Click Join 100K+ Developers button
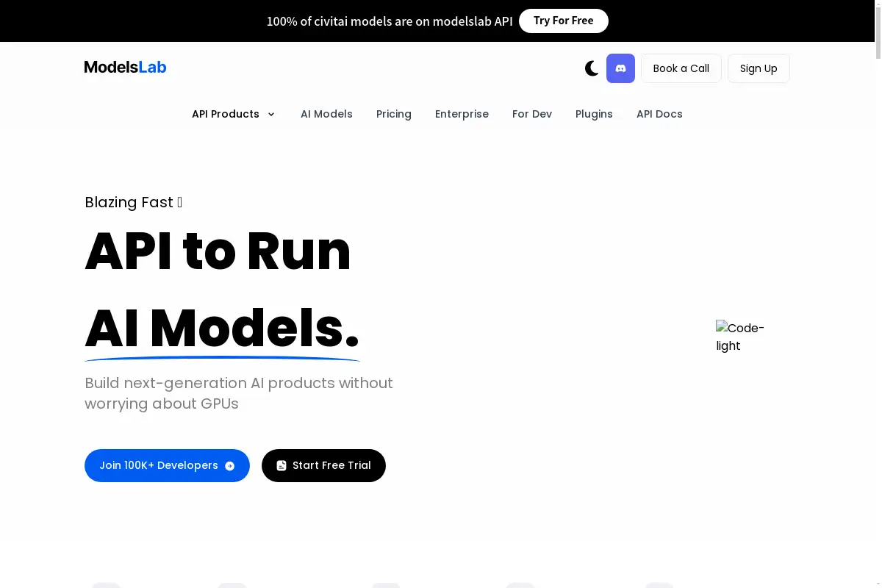This screenshot has width=882, height=588. pyautogui.click(x=167, y=465)
